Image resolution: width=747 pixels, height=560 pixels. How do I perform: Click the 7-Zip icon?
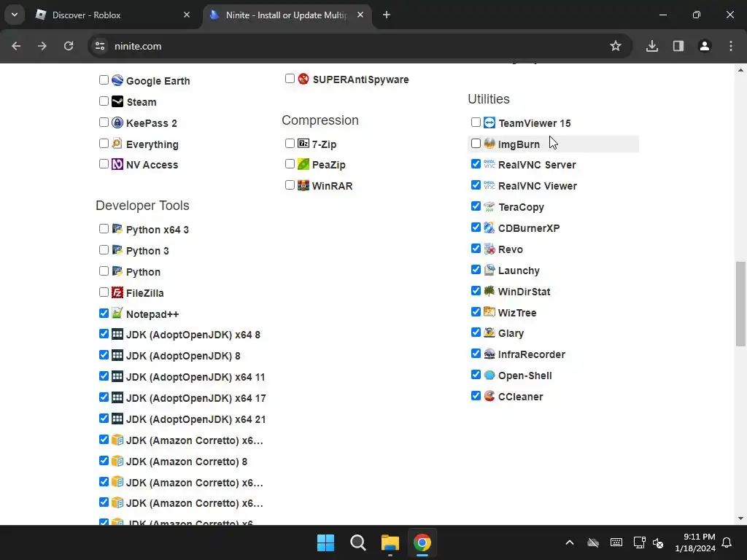pos(303,144)
